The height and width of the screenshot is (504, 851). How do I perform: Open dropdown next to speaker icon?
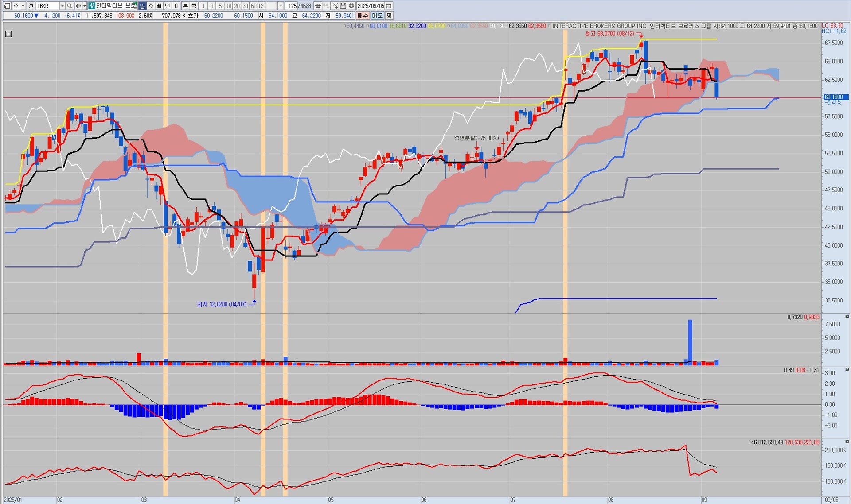pyautogui.click(x=84, y=6)
